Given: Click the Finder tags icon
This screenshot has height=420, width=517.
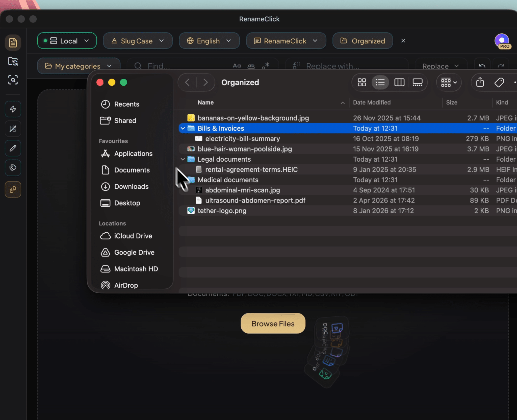Looking at the screenshot, I should pos(499,82).
